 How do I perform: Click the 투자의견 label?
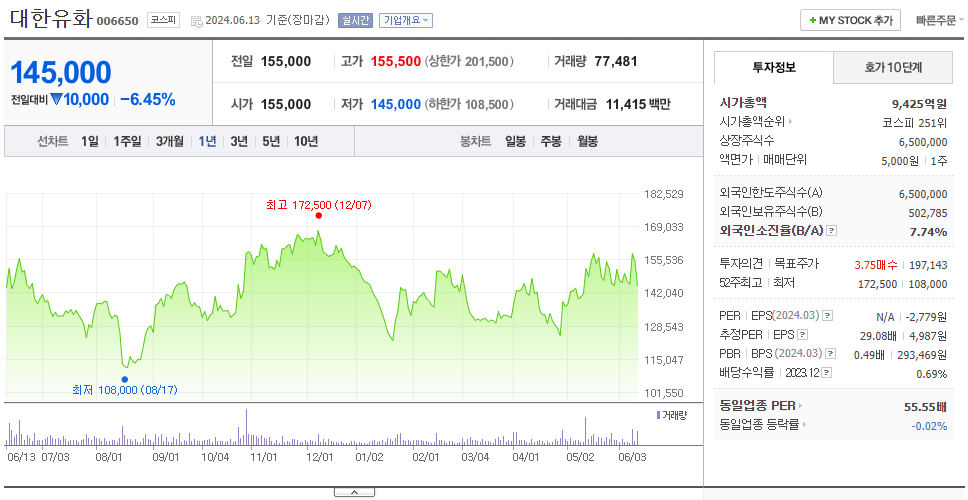point(741,264)
